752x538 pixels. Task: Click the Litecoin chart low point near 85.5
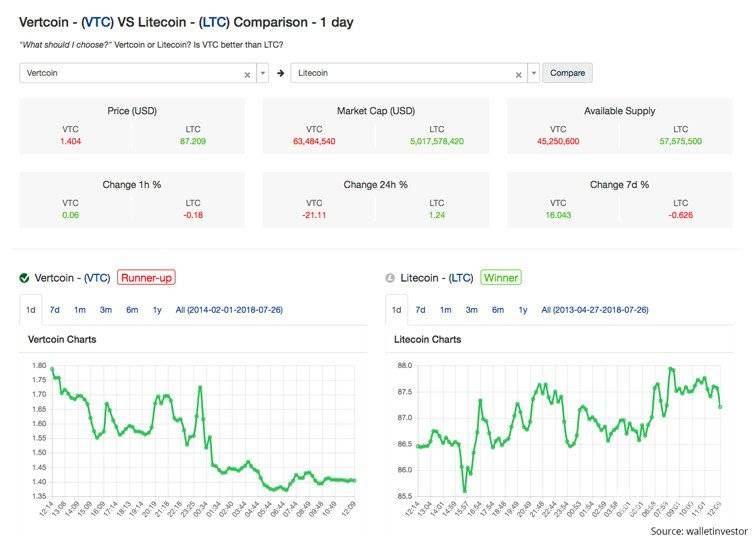pos(464,491)
